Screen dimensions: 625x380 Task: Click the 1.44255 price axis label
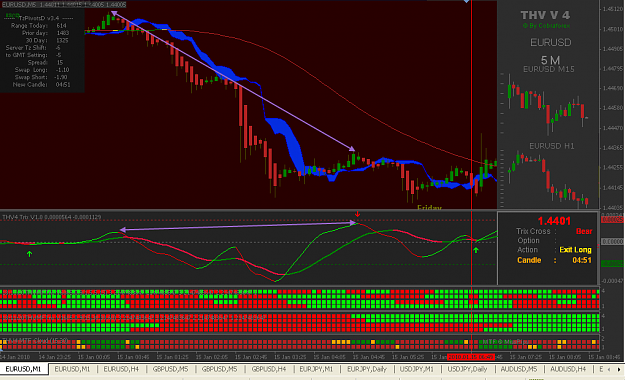tap(613, 167)
